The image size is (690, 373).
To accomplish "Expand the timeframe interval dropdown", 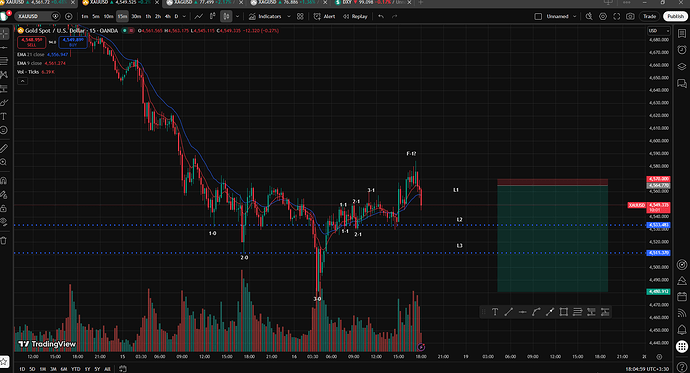I will (x=184, y=16).
